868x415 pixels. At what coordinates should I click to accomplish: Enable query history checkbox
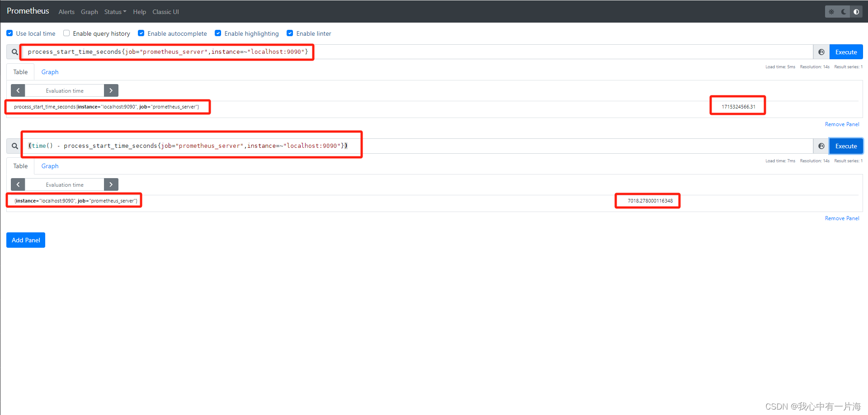click(x=66, y=33)
